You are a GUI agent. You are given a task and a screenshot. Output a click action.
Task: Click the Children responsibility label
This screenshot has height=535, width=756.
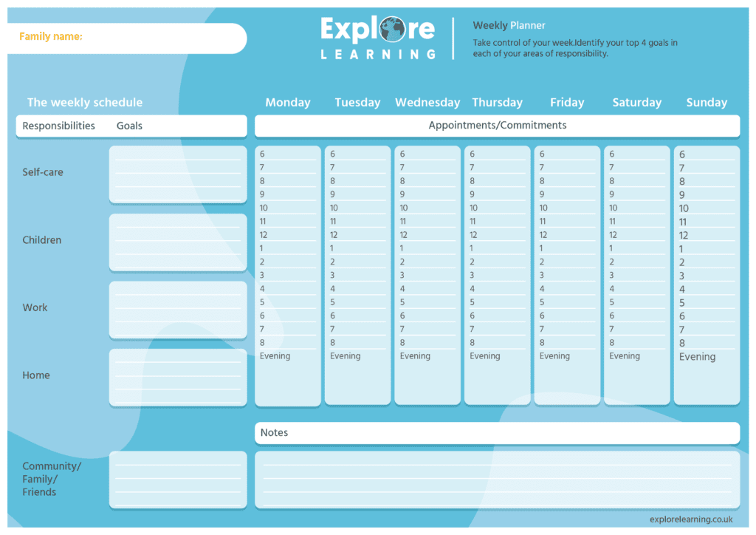pyautogui.click(x=41, y=239)
